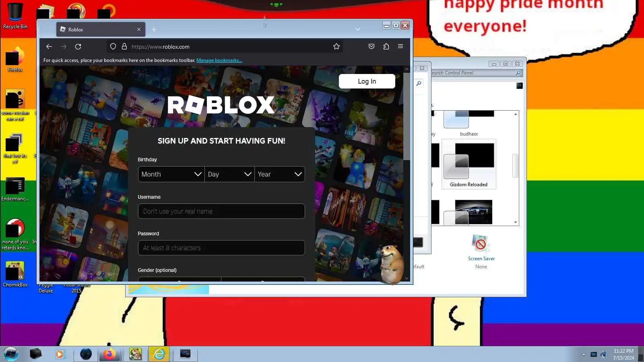Select the "some russian ran a rat" desktop icon
This screenshot has height=362, width=644.
pos(15,105)
